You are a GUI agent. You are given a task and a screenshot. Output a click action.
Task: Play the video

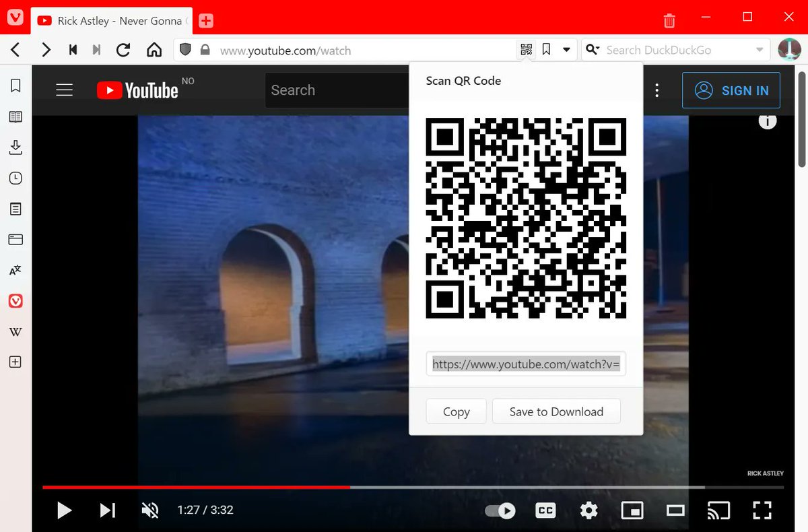[64, 510]
